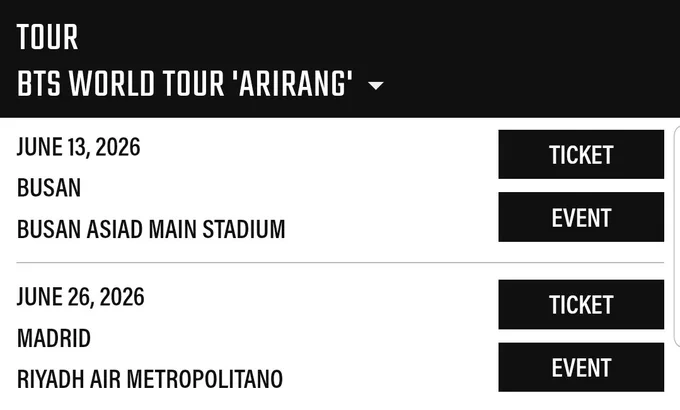Click the word METROPOLITANO in Madrid venue

tap(205, 379)
